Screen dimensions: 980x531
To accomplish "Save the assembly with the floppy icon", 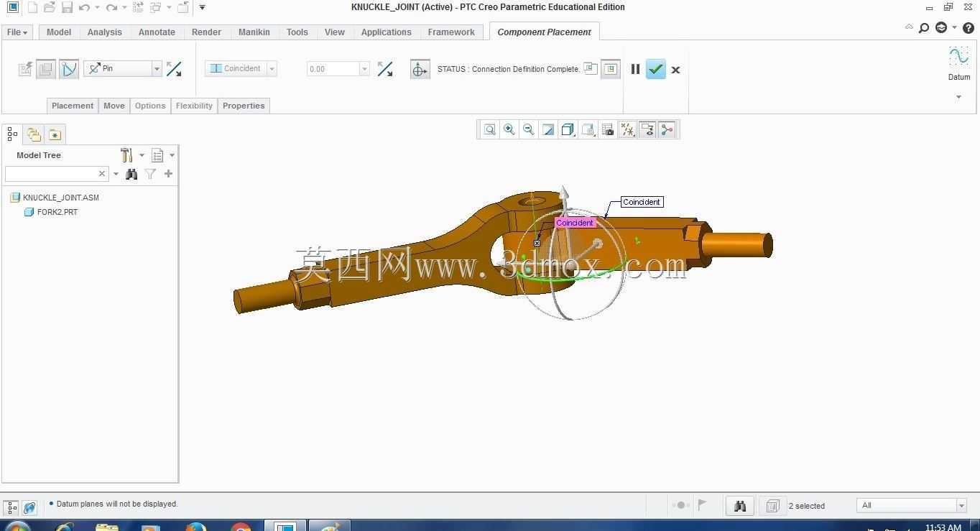I will pos(67,8).
